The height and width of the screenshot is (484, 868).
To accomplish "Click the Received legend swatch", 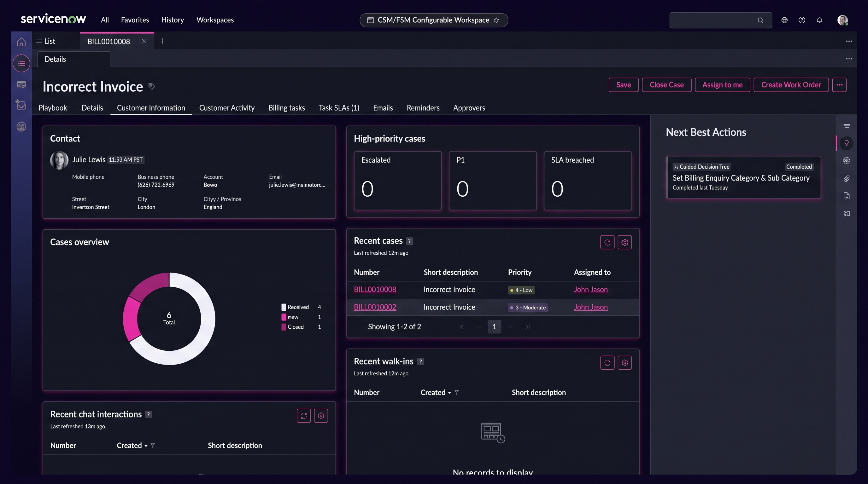I will click(284, 307).
